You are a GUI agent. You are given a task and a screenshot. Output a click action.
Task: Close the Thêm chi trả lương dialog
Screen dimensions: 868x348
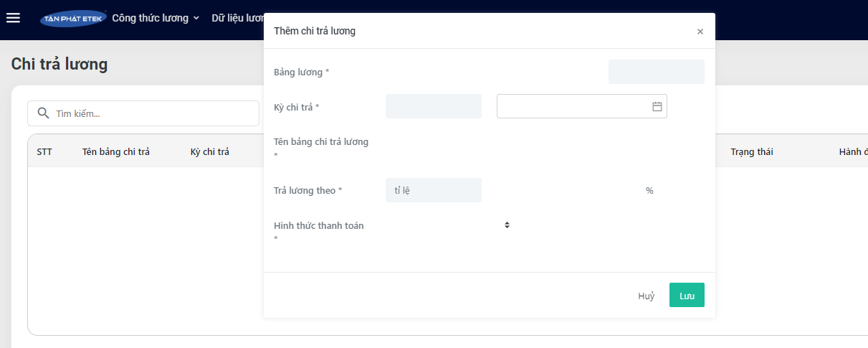700,32
